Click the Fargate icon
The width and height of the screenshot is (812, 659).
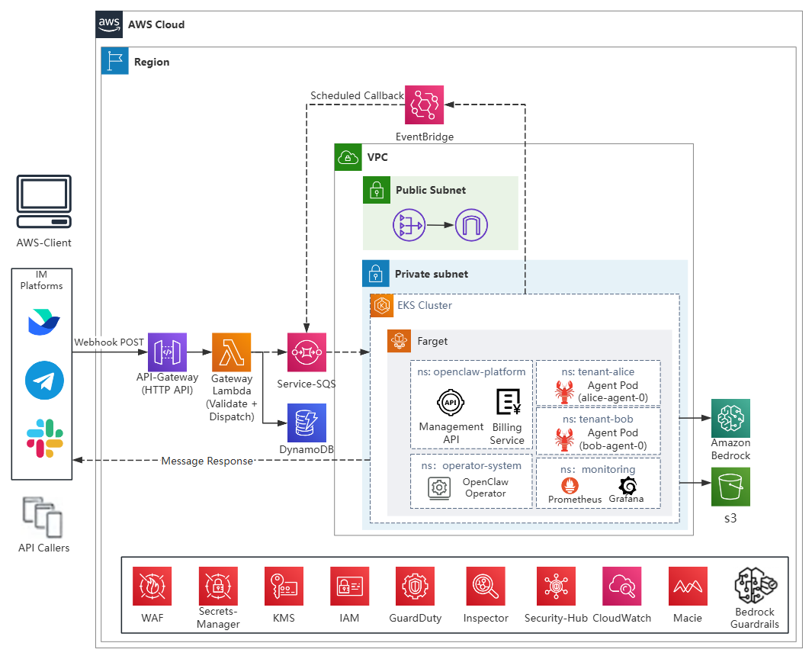click(x=400, y=341)
